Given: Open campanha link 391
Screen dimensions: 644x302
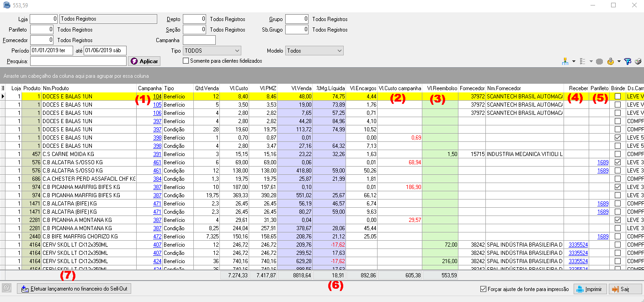Looking at the screenshot, I should click(157, 154).
